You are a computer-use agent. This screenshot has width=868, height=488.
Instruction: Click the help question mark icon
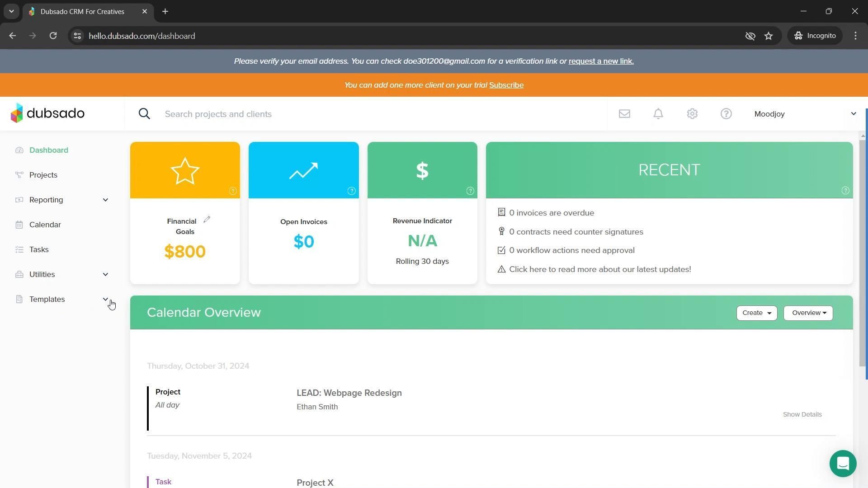726,114
